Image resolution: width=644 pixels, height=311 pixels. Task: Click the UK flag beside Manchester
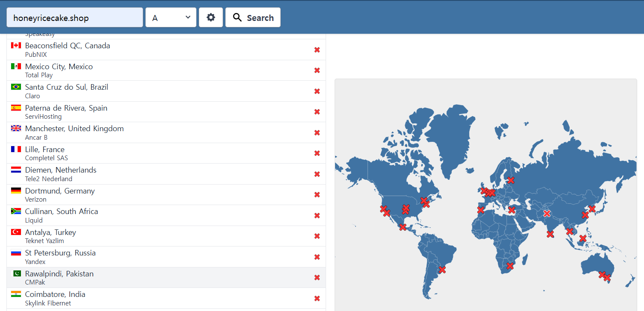(16, 128)
